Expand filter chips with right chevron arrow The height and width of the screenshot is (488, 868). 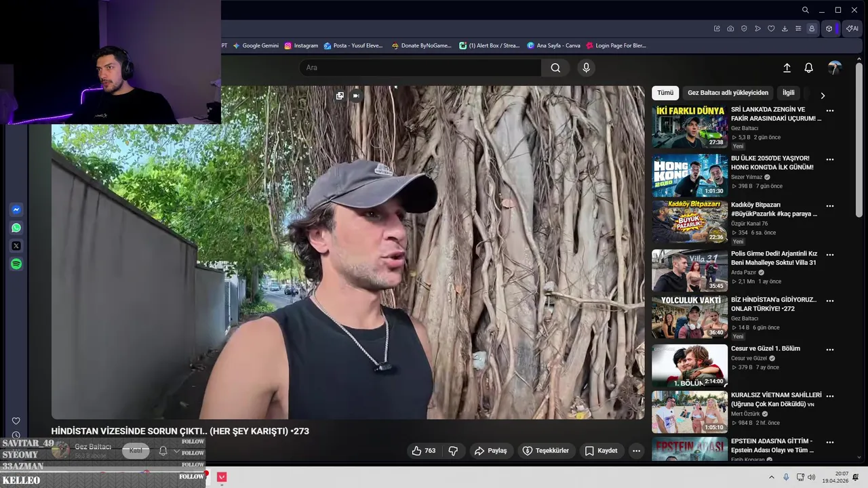point(823,96)
